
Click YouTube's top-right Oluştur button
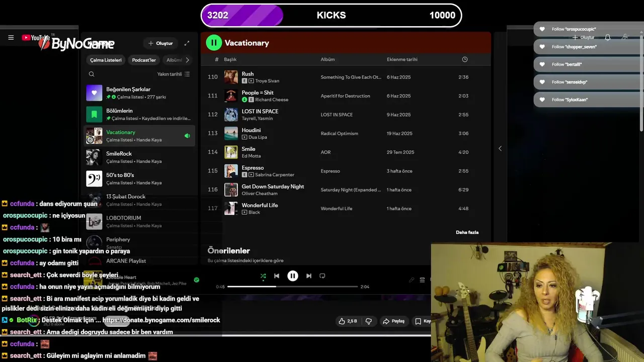click(x=583, y=38)
